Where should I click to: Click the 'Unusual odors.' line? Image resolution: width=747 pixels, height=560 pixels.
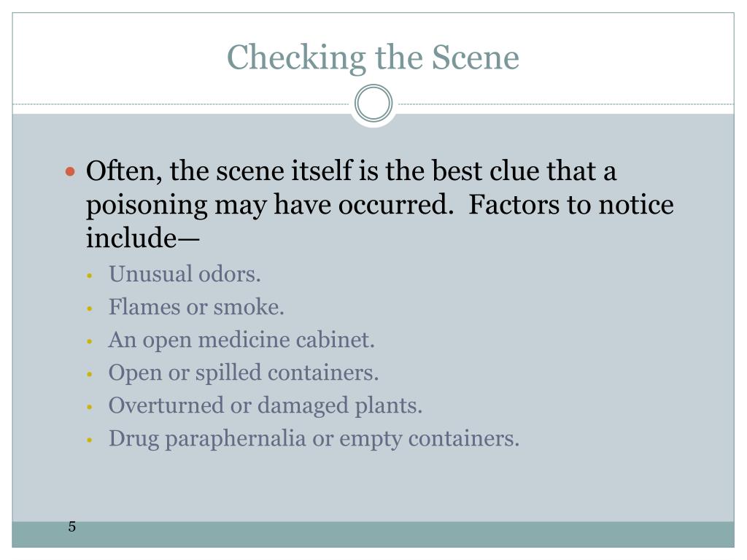[185, 274]
